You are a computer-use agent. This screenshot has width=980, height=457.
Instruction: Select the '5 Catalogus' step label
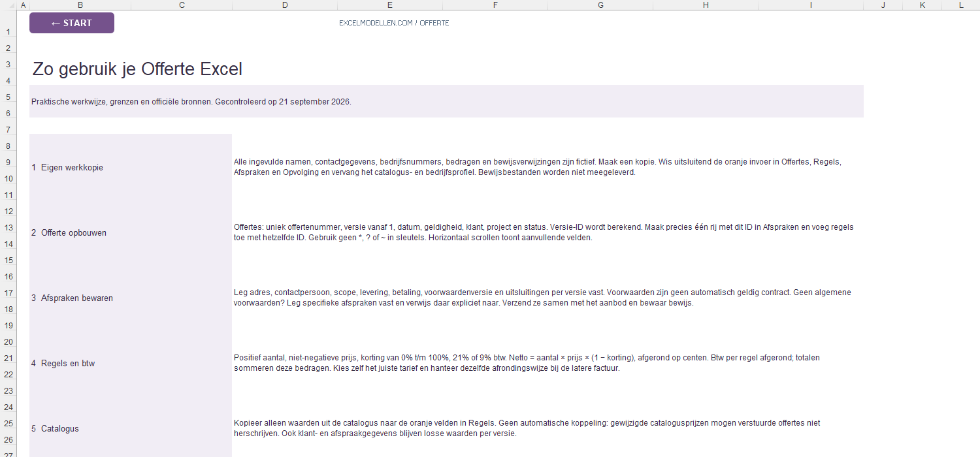click(55, 428)
